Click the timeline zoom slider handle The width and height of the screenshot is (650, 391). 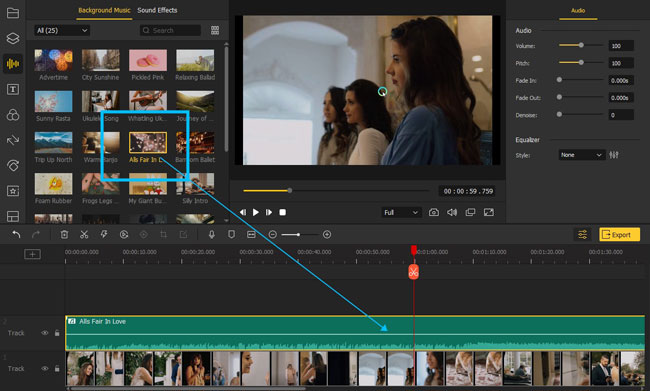click(298, 235)
